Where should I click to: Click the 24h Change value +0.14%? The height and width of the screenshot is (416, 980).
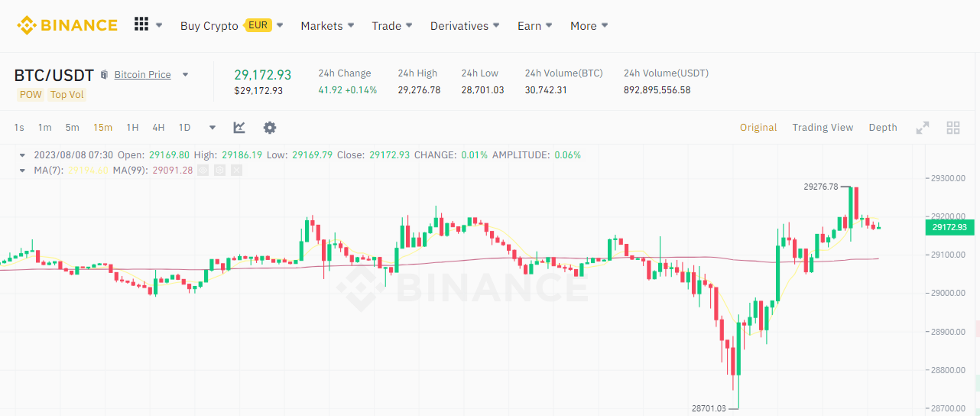coord(362,90)
